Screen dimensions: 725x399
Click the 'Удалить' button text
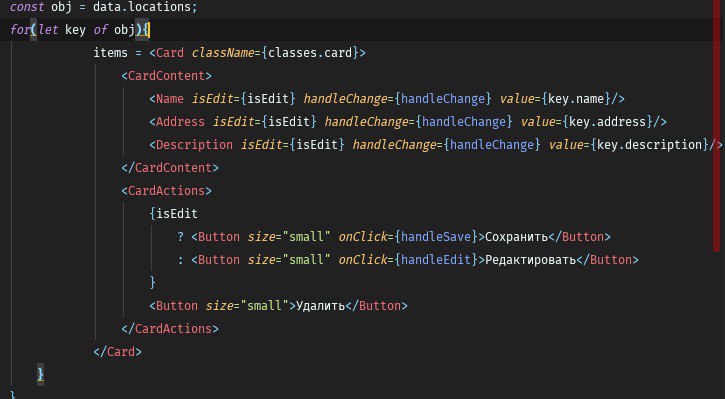pyautogui.click(x=320, y=306)
